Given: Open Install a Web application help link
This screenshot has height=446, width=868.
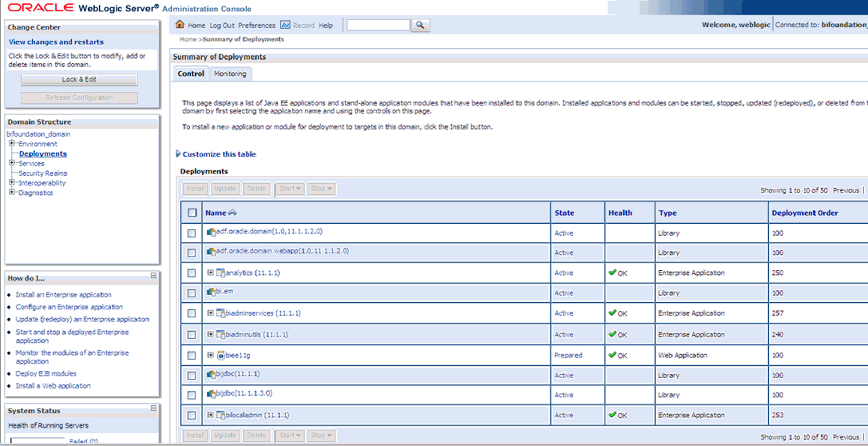Looking at the screenshot, I should 54,385.
